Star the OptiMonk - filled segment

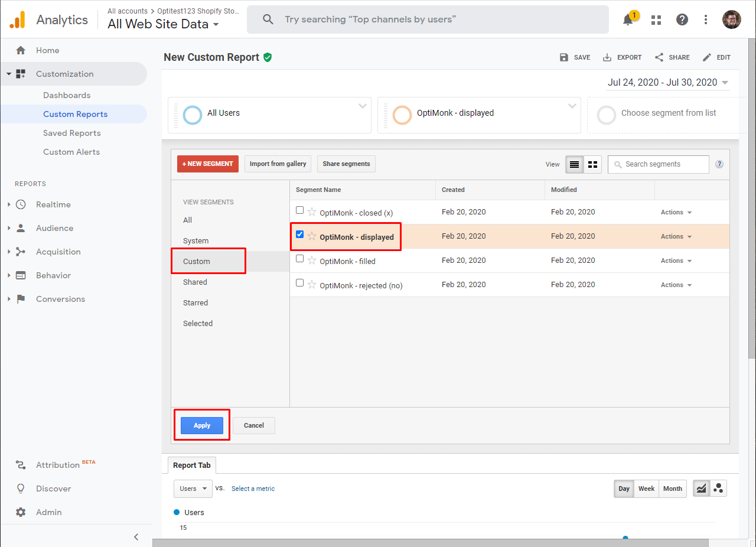[312, 261]
